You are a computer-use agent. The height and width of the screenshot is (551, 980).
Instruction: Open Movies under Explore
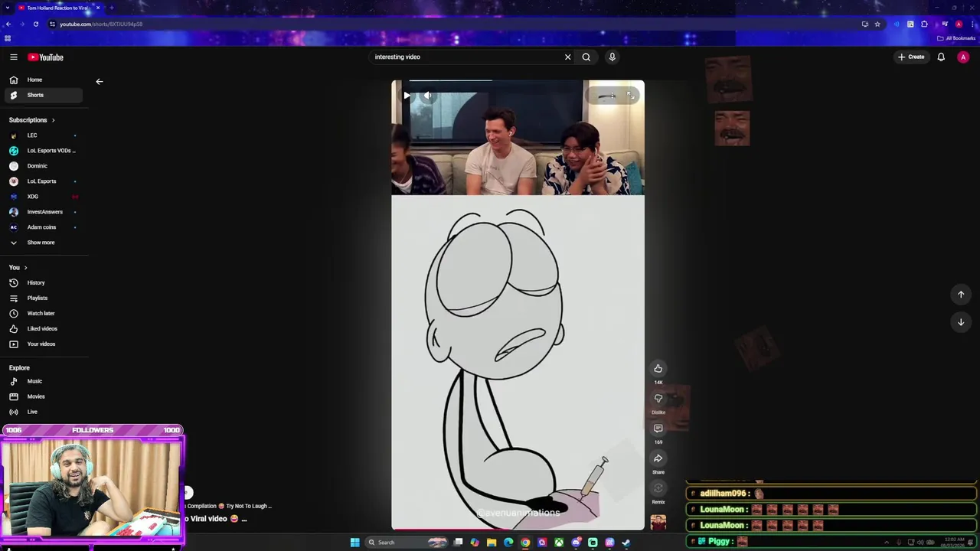[44, 396]
